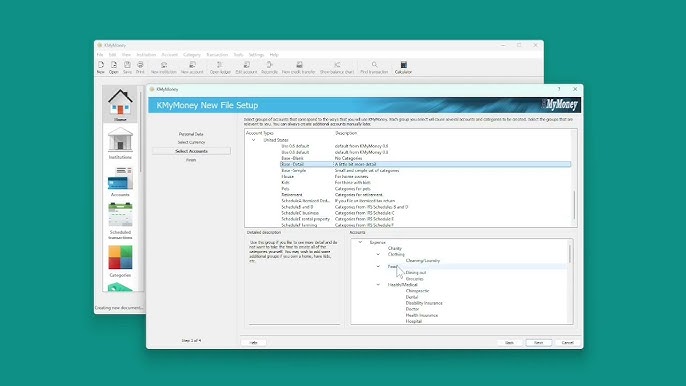Click New file icon in main toolbar
This screenshot has width=686, height=386.
coord(101,67)
